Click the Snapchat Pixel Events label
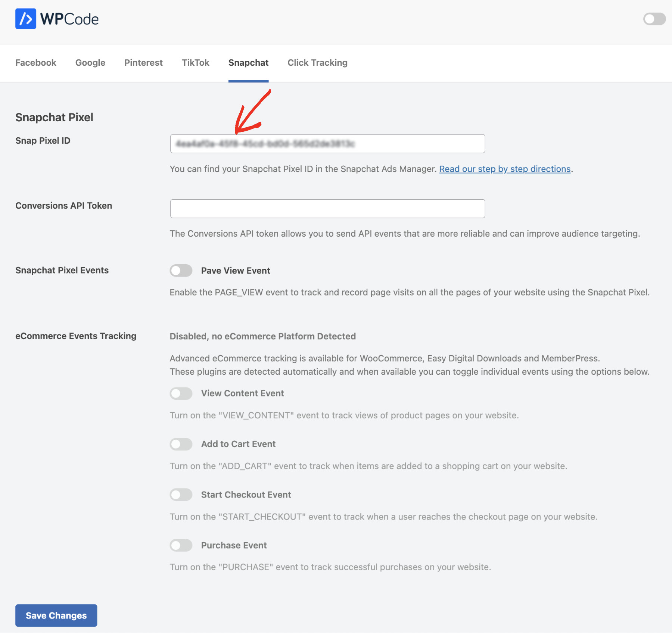Viewport: 672px width, 633px height. (62, 270)
